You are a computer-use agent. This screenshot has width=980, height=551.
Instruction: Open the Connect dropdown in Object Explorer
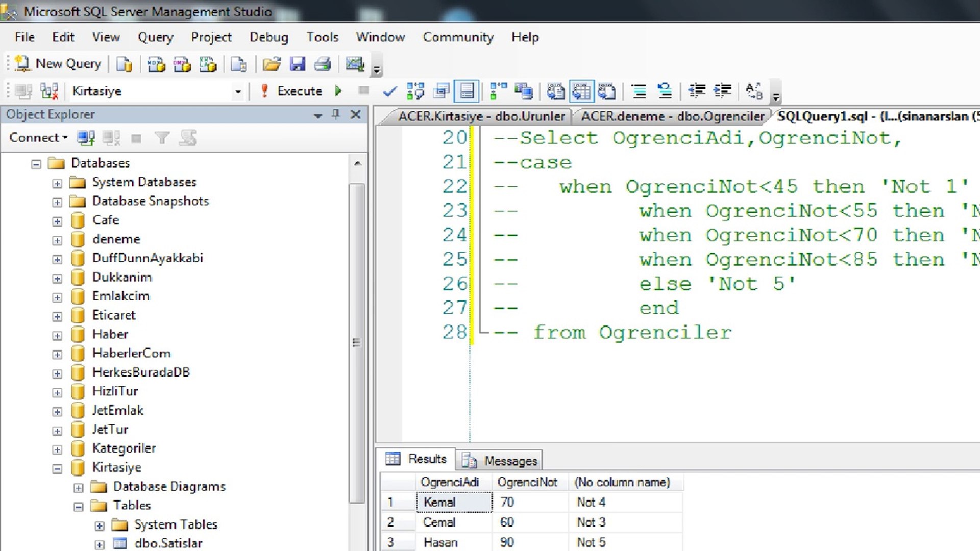coord(38,138)
